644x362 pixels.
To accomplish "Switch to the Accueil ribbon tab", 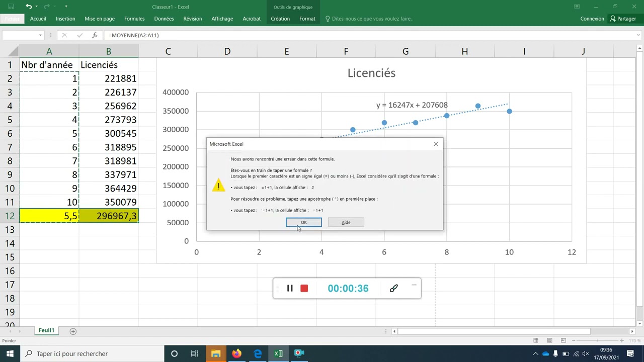I will pos(38,19).
